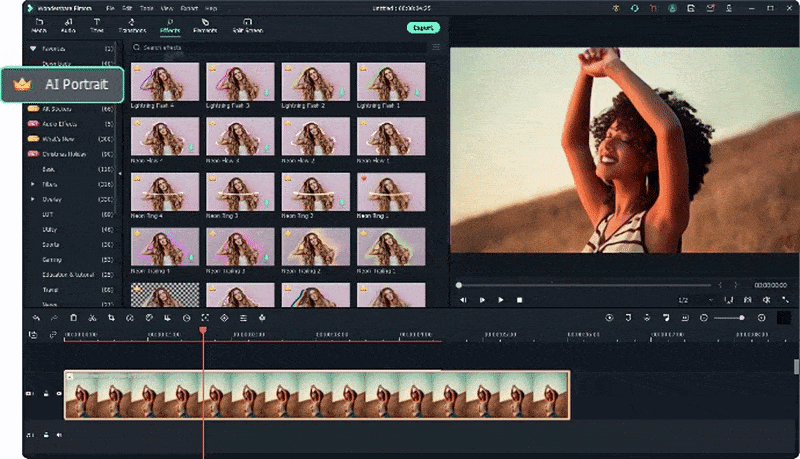The image size is (800, 459).
Task: Open the Audio tab
Action: pos(68,26)
